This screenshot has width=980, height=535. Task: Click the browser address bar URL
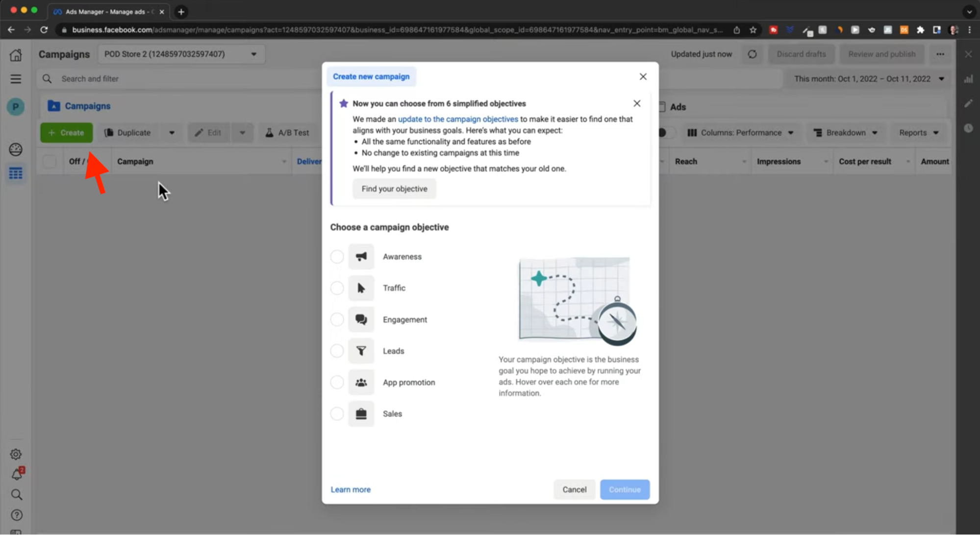point(397,30)
